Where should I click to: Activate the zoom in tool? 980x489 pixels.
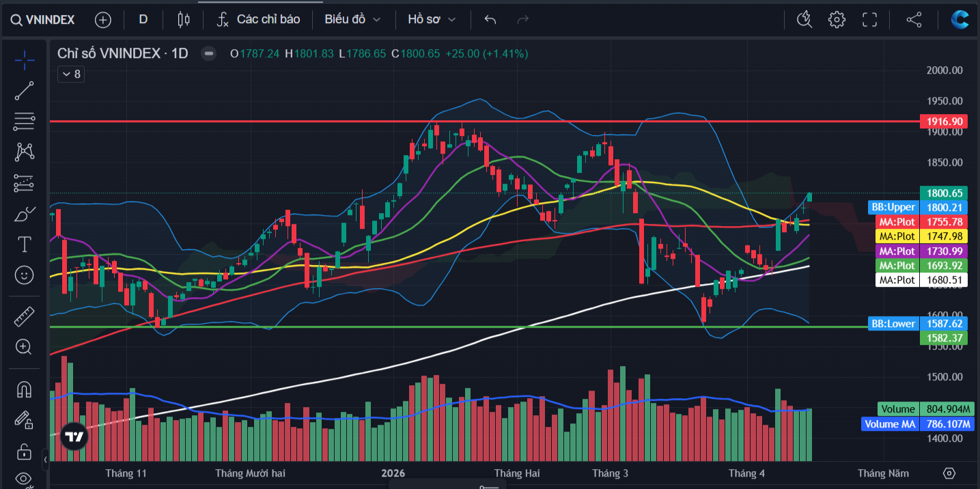click(25, 347)
